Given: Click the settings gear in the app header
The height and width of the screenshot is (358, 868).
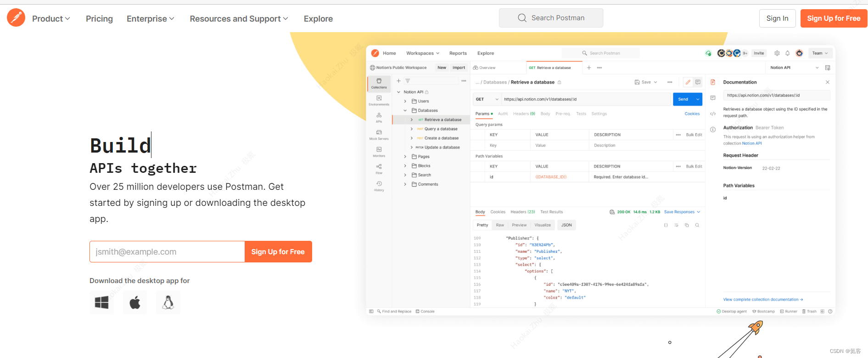Looking at the screenshot, I should click(777, 53).
